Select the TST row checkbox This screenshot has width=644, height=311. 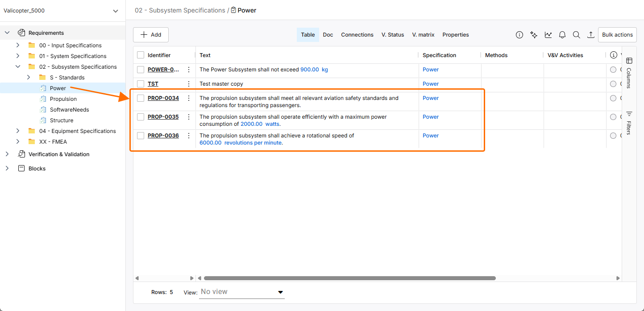pyautogui.click(x=141, y=84)
